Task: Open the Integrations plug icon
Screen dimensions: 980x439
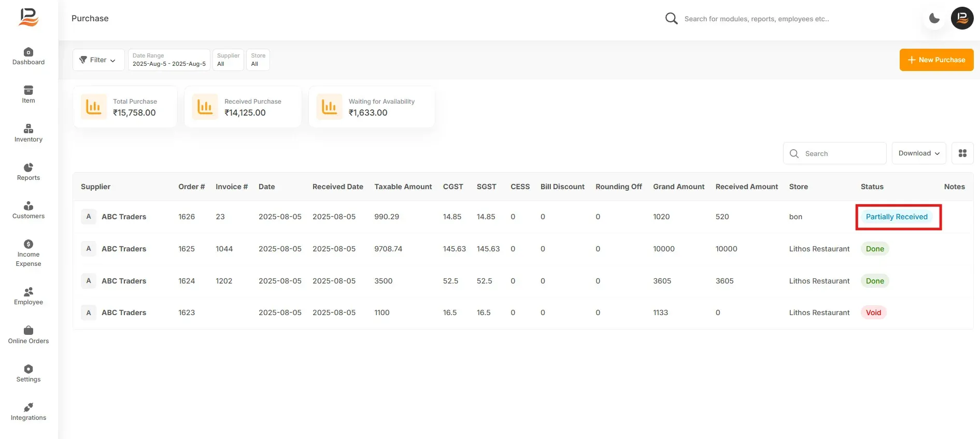Action: pyautogui.click(x=29, y=407)
